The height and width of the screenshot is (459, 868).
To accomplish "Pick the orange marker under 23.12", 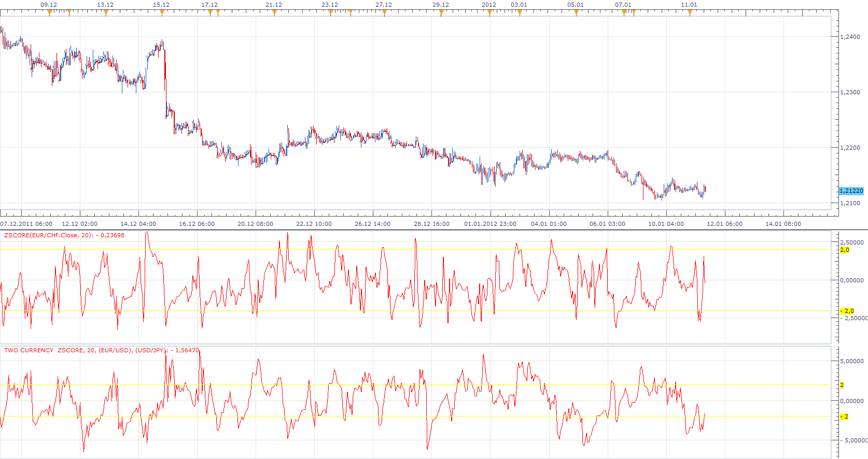I will point(330,12).
